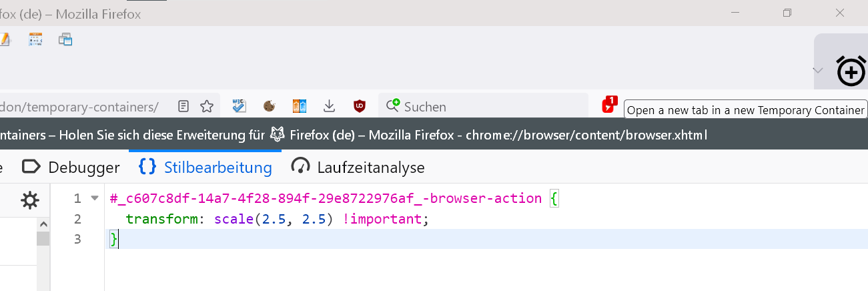
Task: Expand the chevron beside the alarm-clock icon
Action: [x=818, y=70]
